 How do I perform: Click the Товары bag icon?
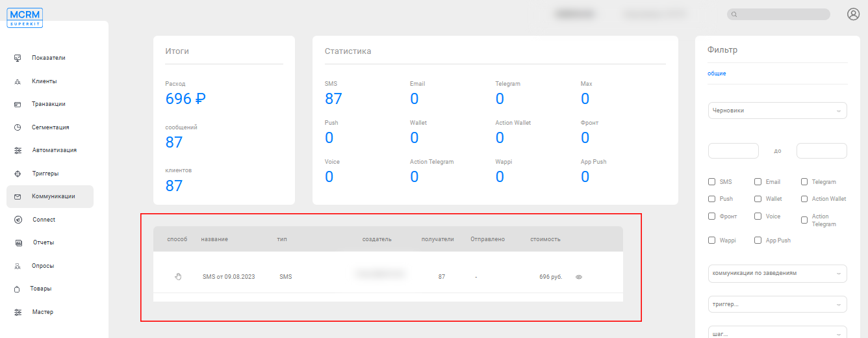pos(18,289)
